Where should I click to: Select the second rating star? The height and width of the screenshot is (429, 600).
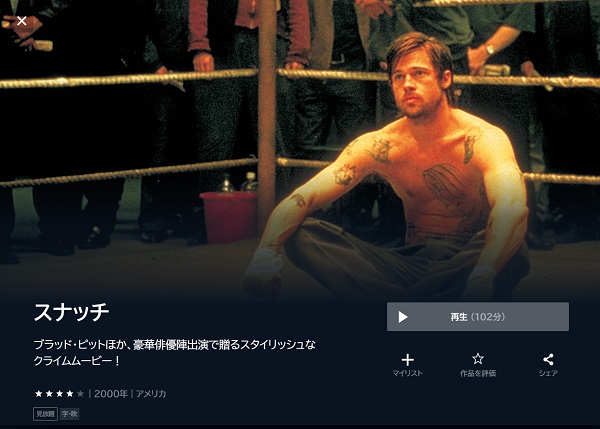coord(49,393)
